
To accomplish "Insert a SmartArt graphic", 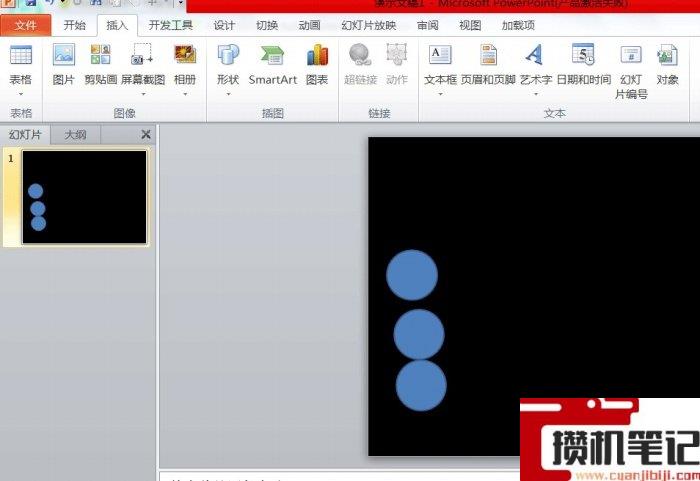I will (x=273, y=64).
